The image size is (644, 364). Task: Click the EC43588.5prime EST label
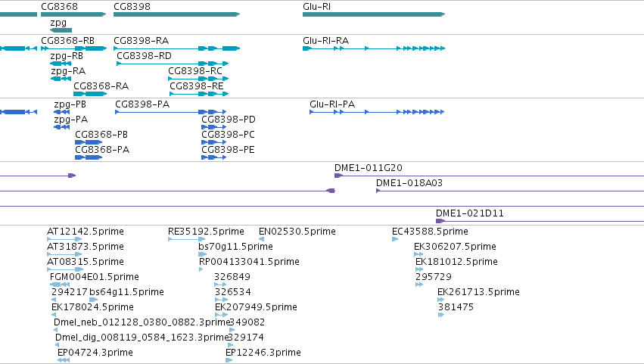430,232
